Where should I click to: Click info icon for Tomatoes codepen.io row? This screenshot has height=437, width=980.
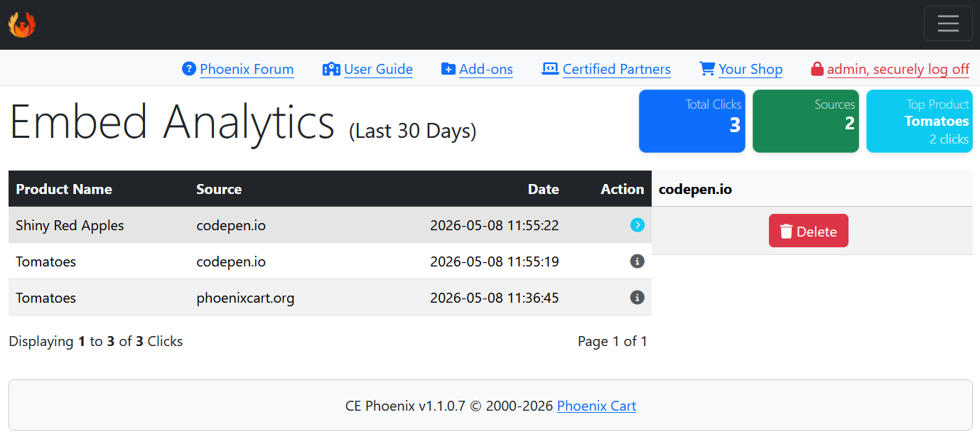[637, 261]
